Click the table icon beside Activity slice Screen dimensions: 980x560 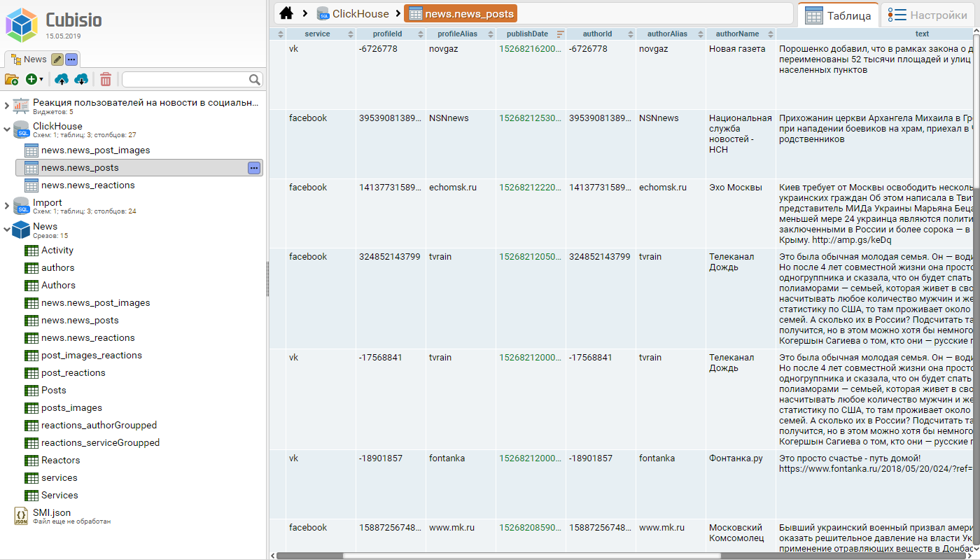click(31, 251)
